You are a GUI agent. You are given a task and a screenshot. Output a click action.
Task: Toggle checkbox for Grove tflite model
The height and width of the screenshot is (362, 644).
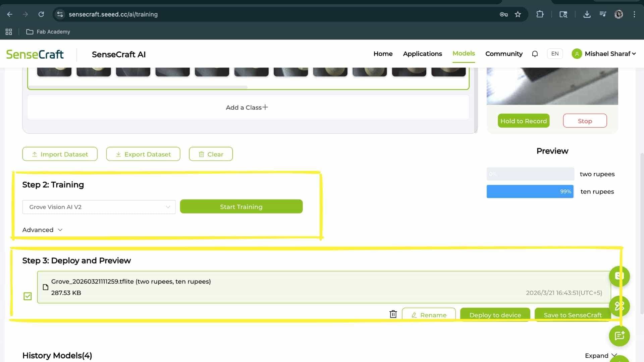point(28,296)
